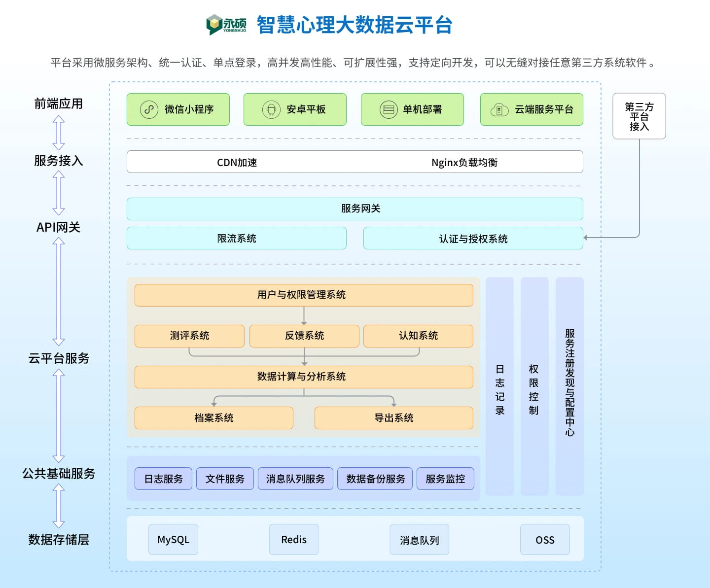Click the double arrow between 公共基础服务 and 数据存储层
The height and width of the screenshot is (588, 710).
pyautogui.click(x=59, y=506)
